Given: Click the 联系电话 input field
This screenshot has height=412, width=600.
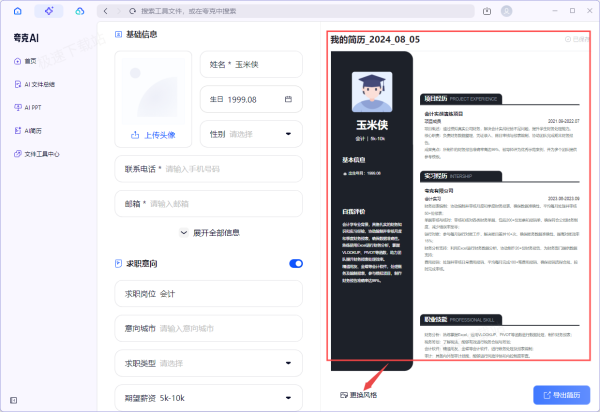Looking at the screenshot, I should tap(209, 169).
